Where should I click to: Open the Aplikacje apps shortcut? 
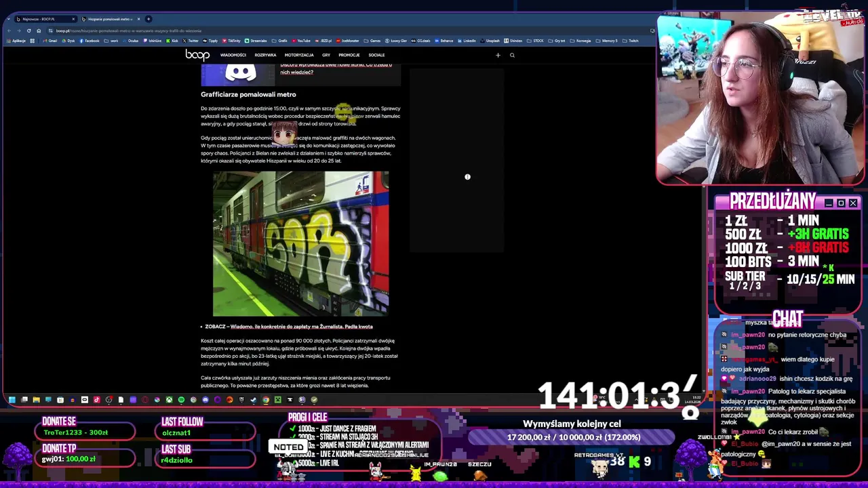16,41
